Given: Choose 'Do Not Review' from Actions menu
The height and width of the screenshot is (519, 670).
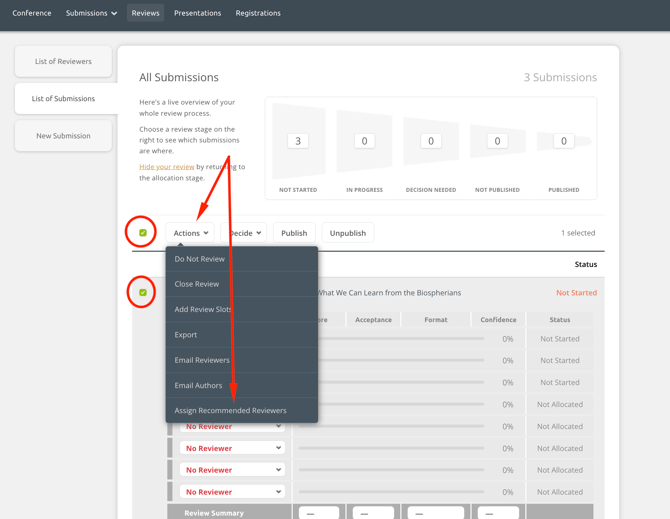Looking at the screenshot, I should [200, 259].
